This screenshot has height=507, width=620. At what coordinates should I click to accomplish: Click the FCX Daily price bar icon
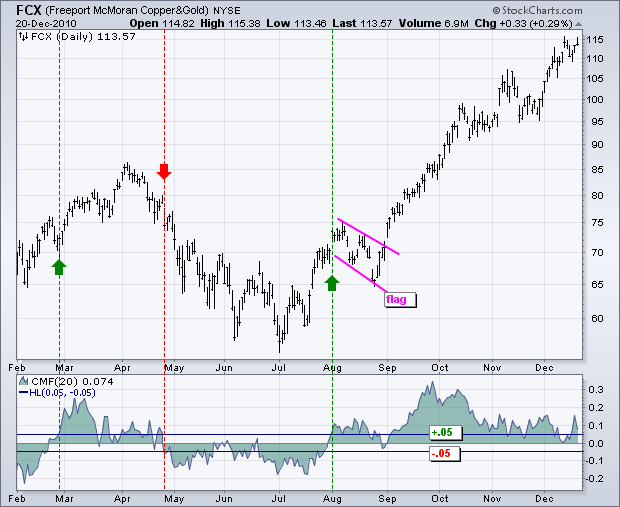tap(23, 37)
